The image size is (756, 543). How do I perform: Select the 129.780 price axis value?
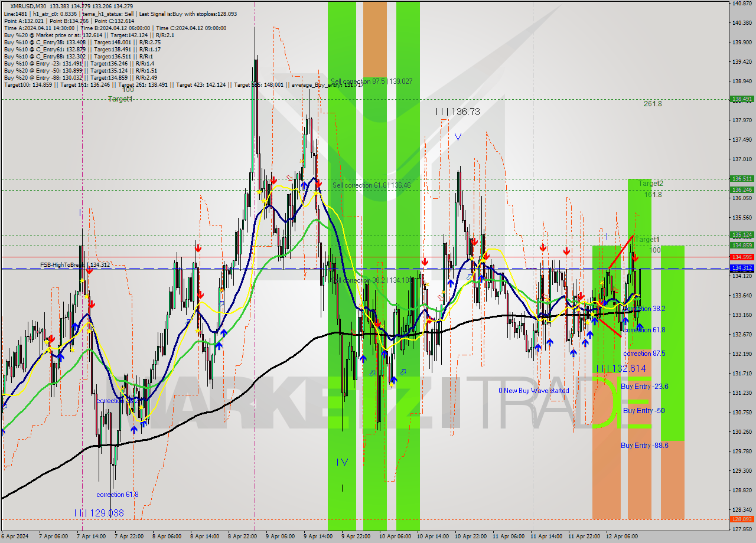[x=742, y=451]
